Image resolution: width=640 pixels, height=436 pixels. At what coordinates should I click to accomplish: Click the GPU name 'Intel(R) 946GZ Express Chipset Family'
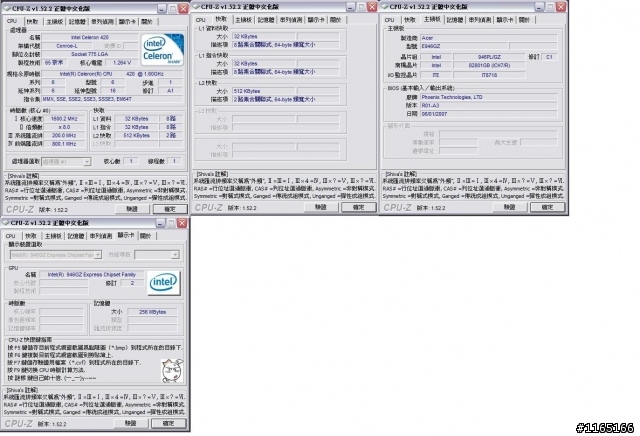pyautogui.click(x=92, y=275)
